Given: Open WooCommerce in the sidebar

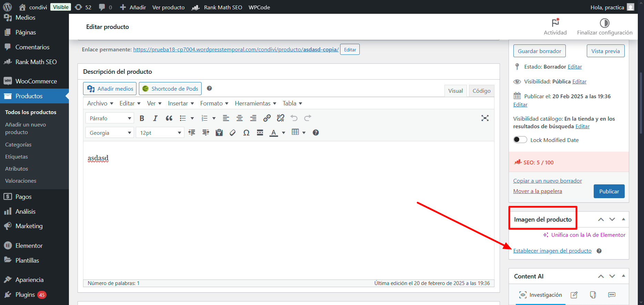Looking at the screenshot, I should tap(34, 81).
